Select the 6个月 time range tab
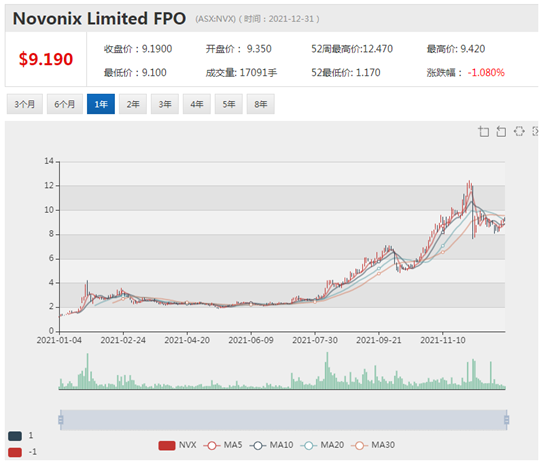Screen dimensions: 541x462 tap(65, 104)
